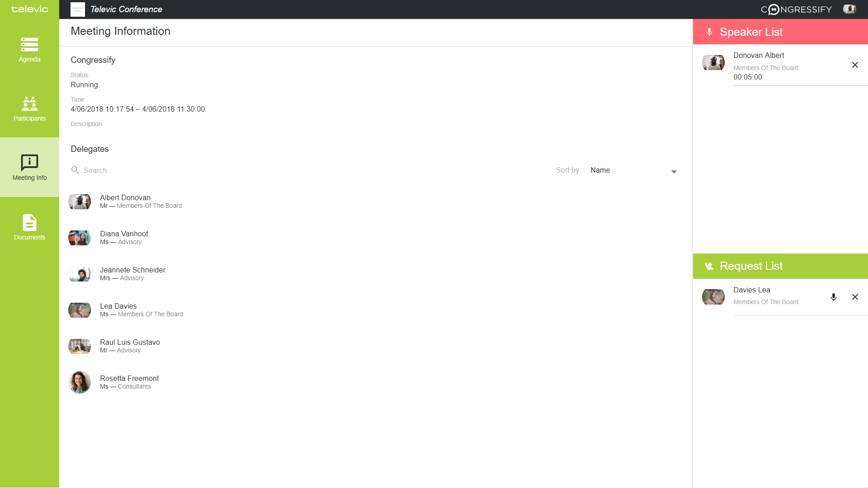Remove Donovan Albert from Speaker List

(855, 65)
